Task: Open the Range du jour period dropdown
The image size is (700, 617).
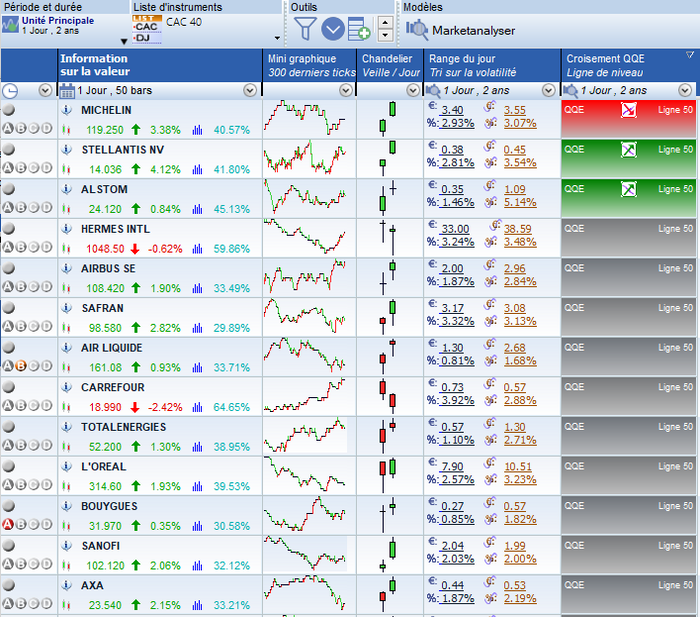Action: coord(548,91)
